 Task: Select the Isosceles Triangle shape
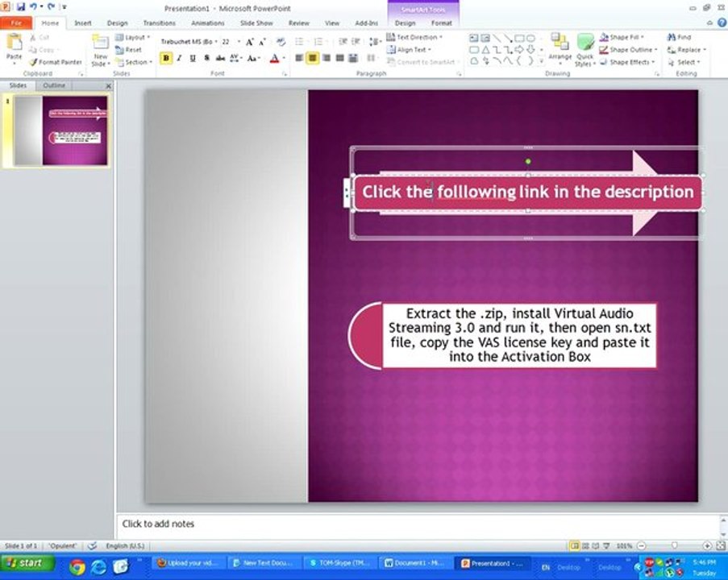click(485, 50)
